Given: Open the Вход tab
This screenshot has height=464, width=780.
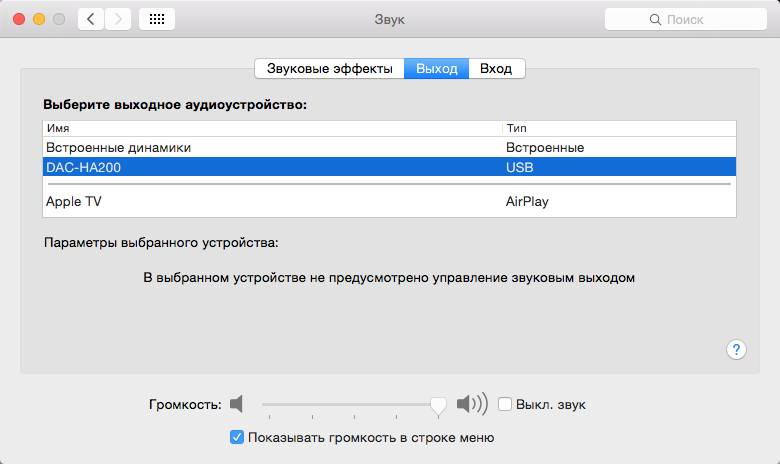Looking at the screenshot, I should coord(496,68).
